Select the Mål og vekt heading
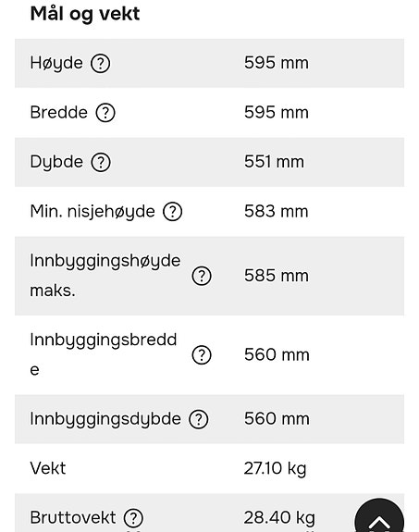The image size is (419, 532). [85, 14]
